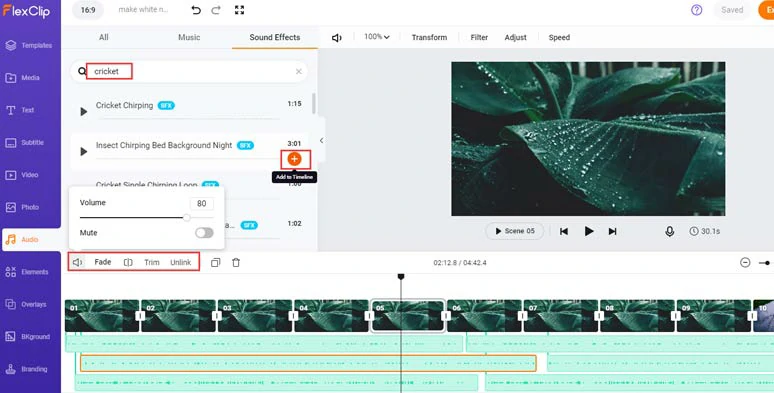Open the Elements sidebar section
Image resolution: width=774 pixels, height=393 pixels.
pyautogui.click(x=27, y=272)
